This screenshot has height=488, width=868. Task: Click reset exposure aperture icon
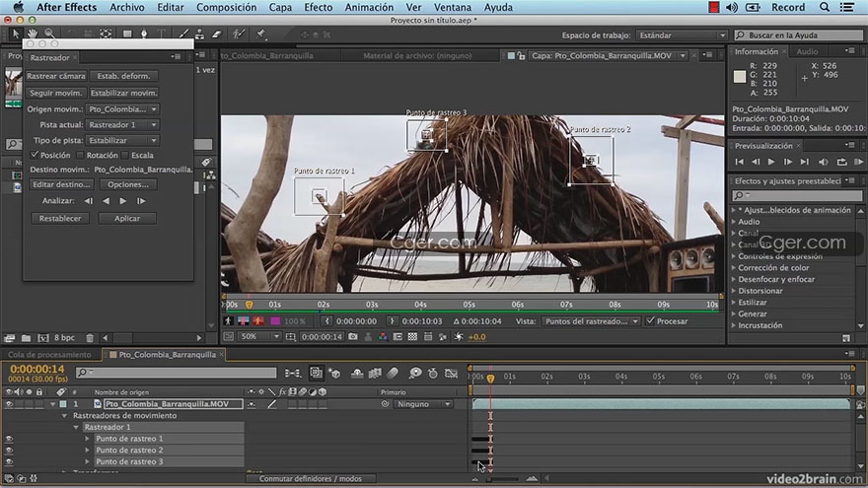pyautogui.click(x=459, y=336)
